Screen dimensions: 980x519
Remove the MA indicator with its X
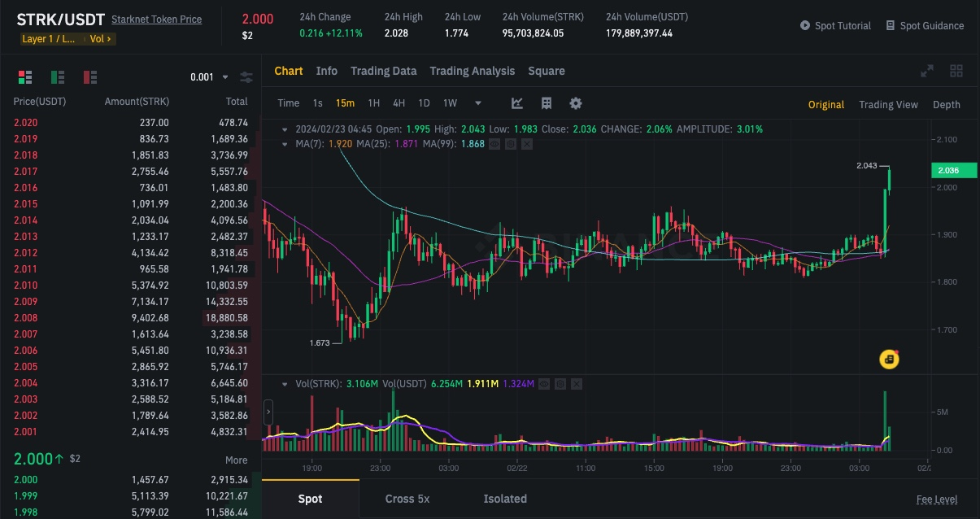tap(526, 144)
